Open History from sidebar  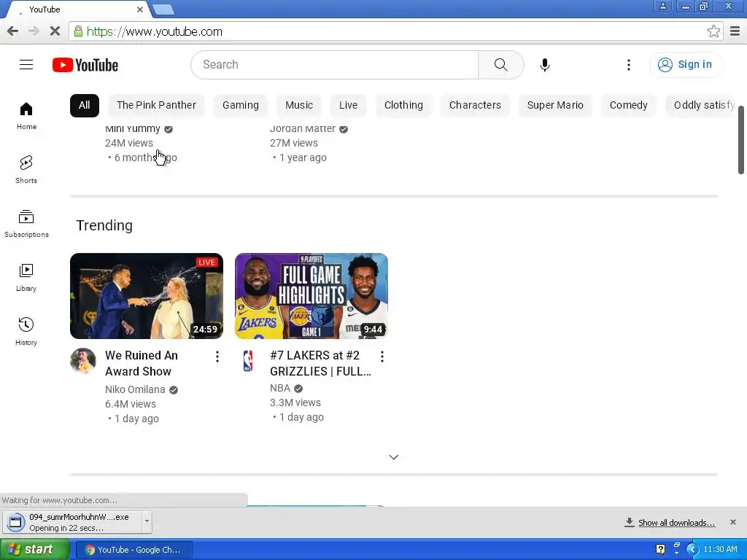[26, 331]
